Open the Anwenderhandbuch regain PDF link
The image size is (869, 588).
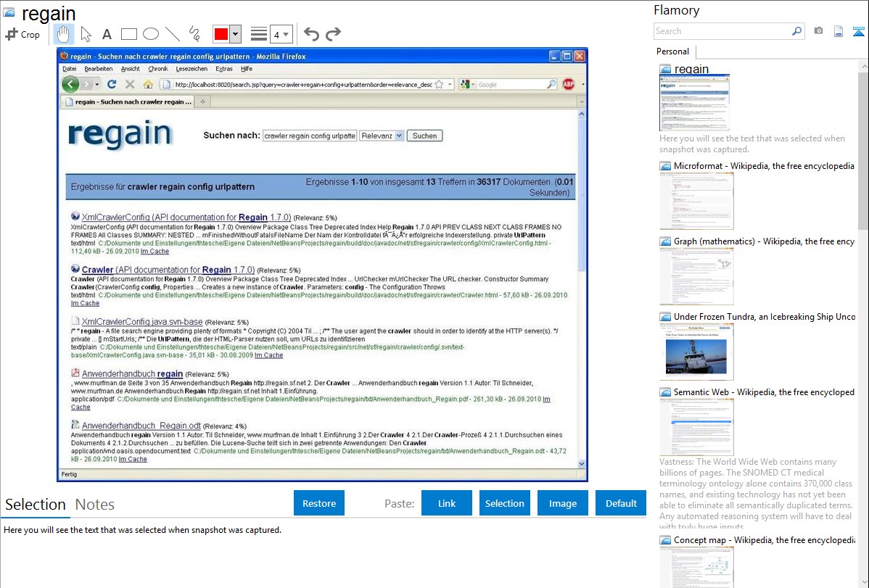point(132,374)
